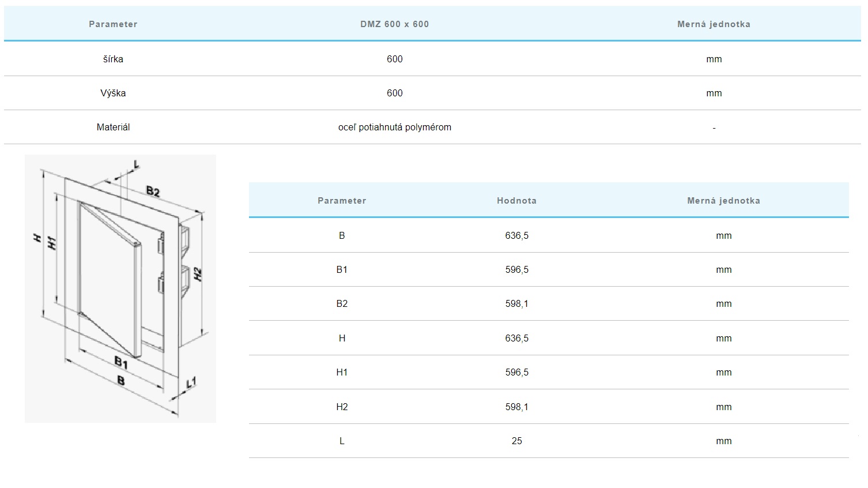Click the "oceľ potiahnutá polymérom" material value
Viewport: 868px width, 488px height.
click(394, 127)
